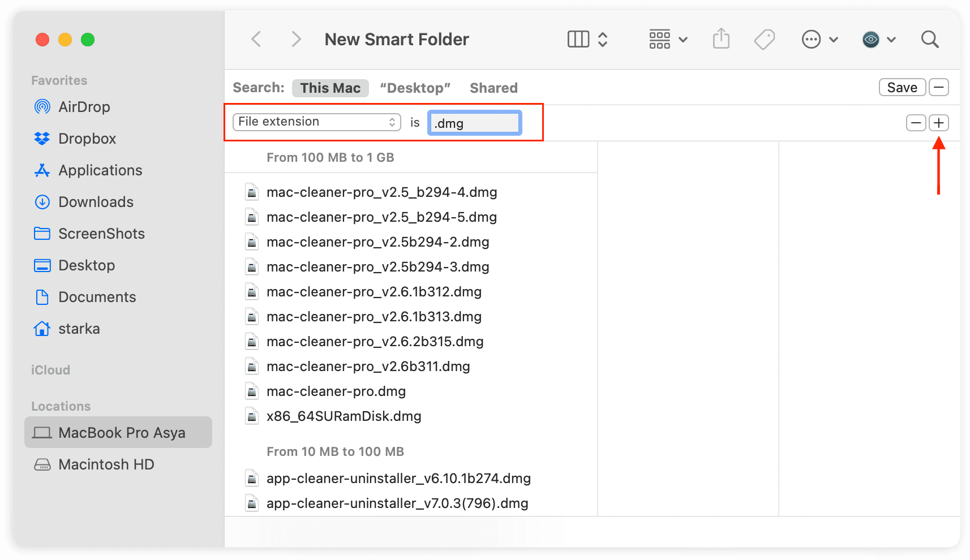The width and height of the screenshot is (970, 560).
Task: Switch search scope to Desktop
Action: 415,88
